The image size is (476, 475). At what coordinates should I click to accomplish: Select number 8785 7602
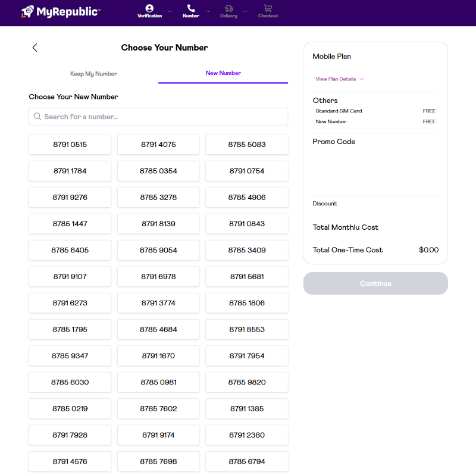click(x=158, y=409)
